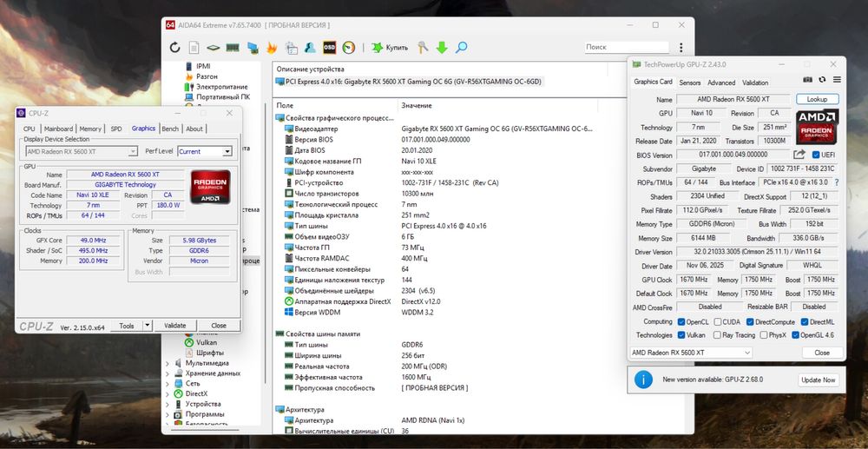
Task: Click the Close button in CPU-Z
Action: coord(219,326)
